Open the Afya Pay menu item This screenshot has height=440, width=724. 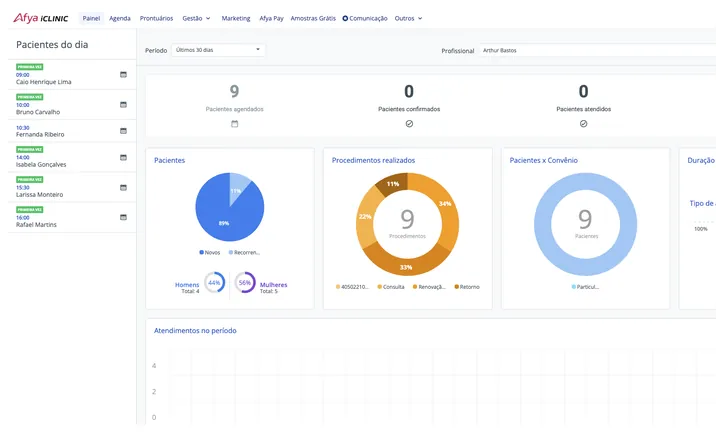(x=271, y=18)
